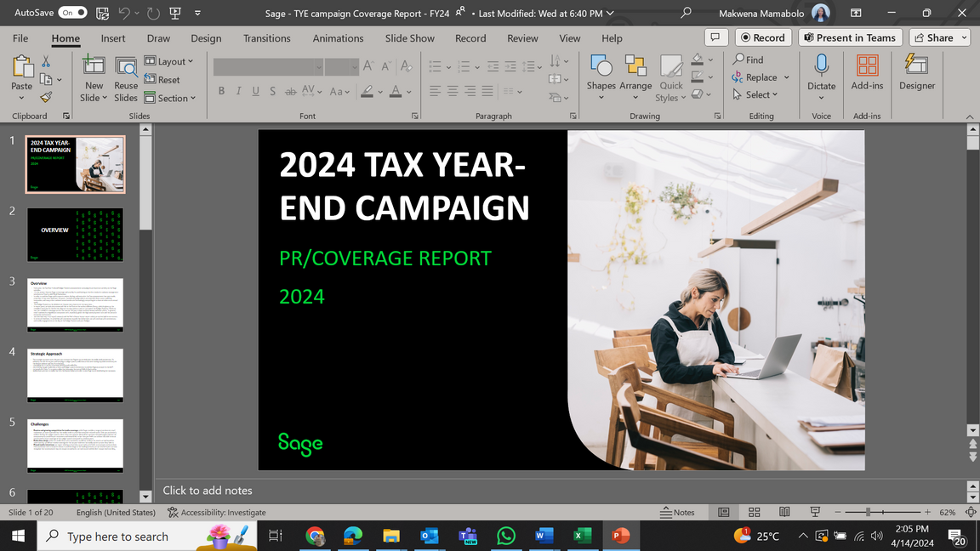
Task: Switch to Slide Sorter view
Action: pyautogui.click(x=755, y=512)
